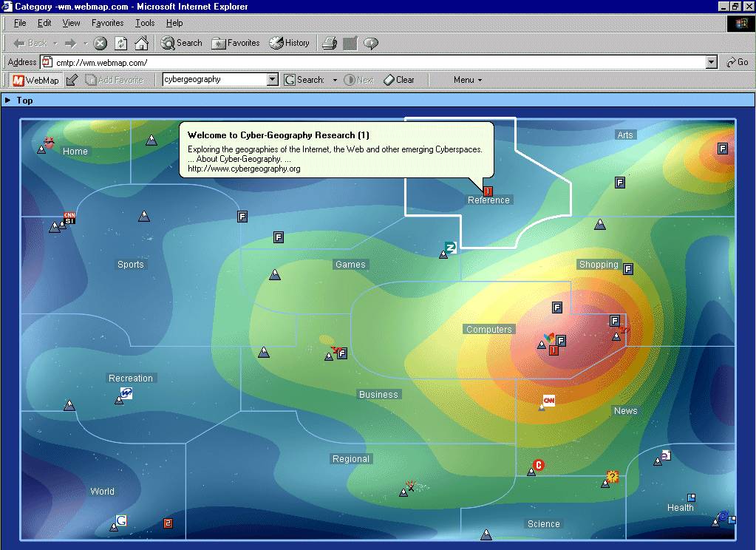756x550 pixels.
Task: Click the Stop loading toolbar icon
Action: [x=101, y=44]
